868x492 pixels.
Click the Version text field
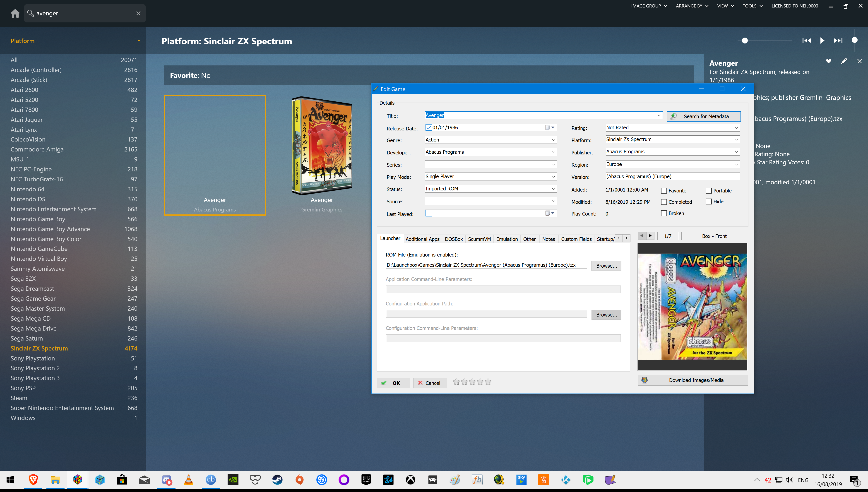672,176
